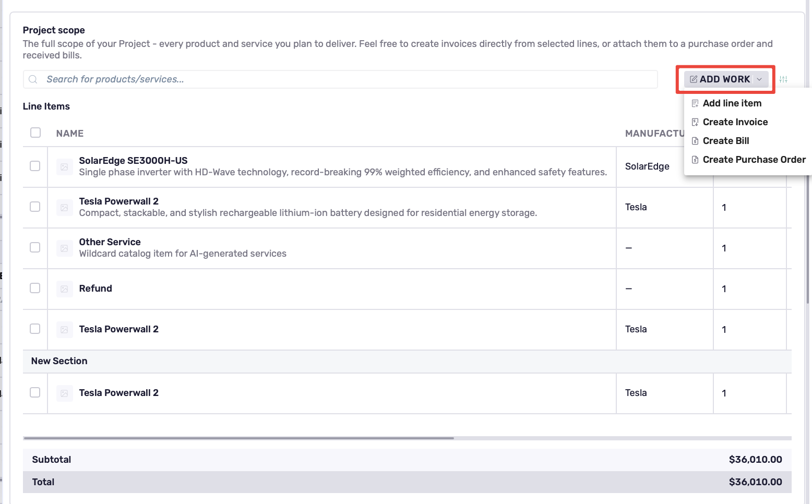The width and height of the screenshot is (812, 504).
Task: Click image placeholder of Tesla Powerwall 2 under New Section
Action: (x=64, y=393)
